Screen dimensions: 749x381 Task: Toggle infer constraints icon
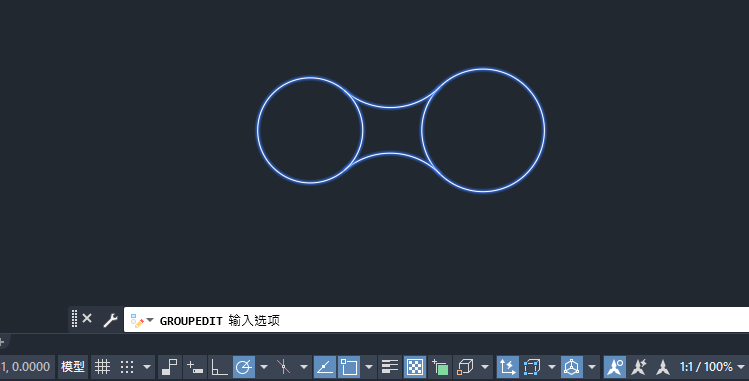tap(170, 367)
